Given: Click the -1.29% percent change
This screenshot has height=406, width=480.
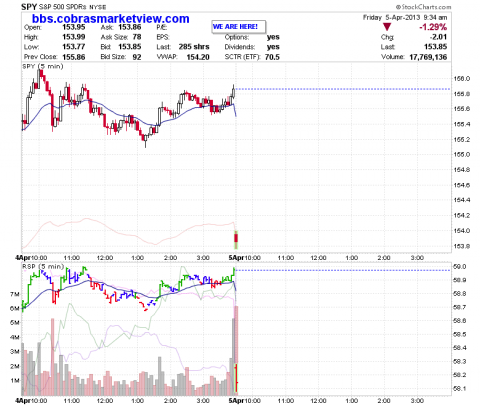Looking at the screenshot, I should [433, 27].
